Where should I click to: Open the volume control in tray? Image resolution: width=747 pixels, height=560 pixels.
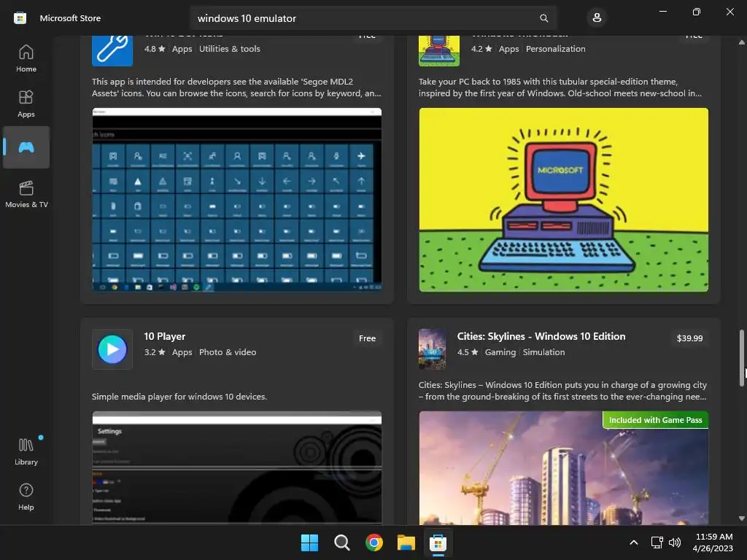(675, 542)
